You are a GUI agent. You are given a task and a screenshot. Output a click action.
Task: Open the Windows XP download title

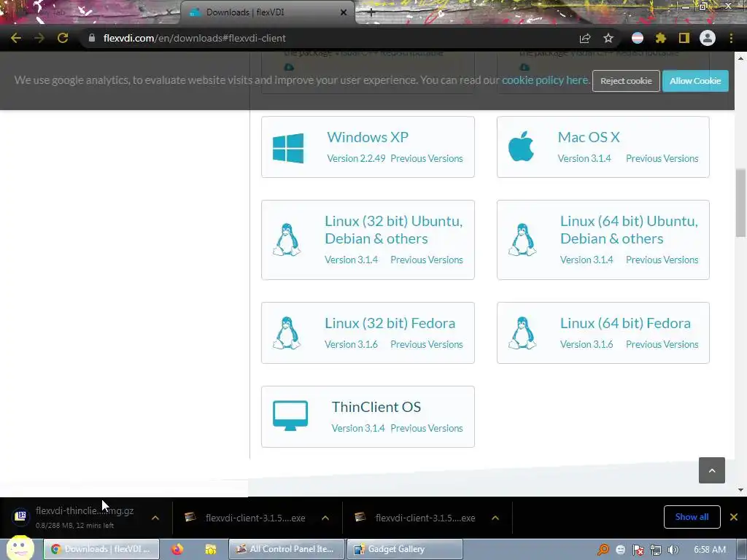click(368, 137)
